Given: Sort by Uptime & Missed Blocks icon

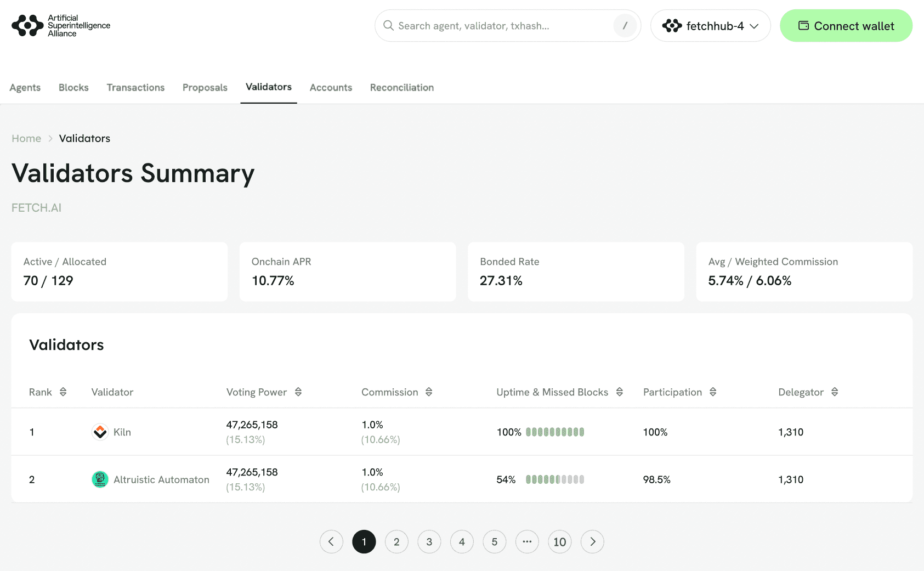Looking at the screenshot, I should pos(620,392).
